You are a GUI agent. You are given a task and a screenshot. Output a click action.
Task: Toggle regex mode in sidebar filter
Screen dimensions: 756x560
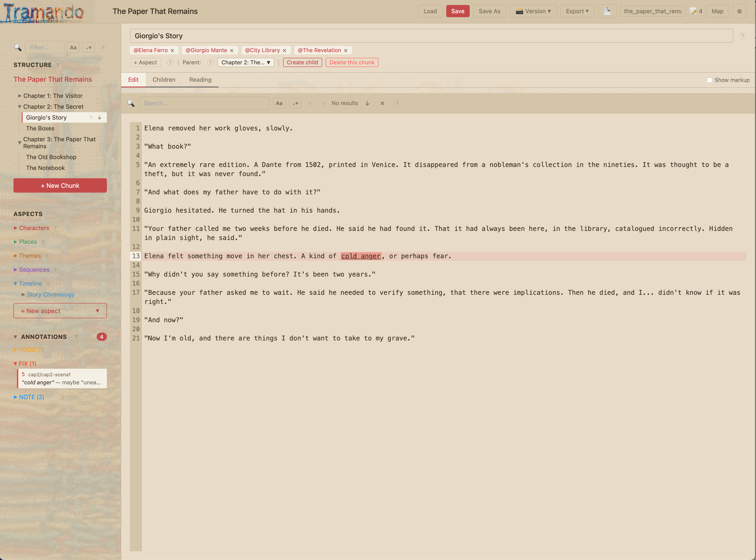[x=89, y=48]
